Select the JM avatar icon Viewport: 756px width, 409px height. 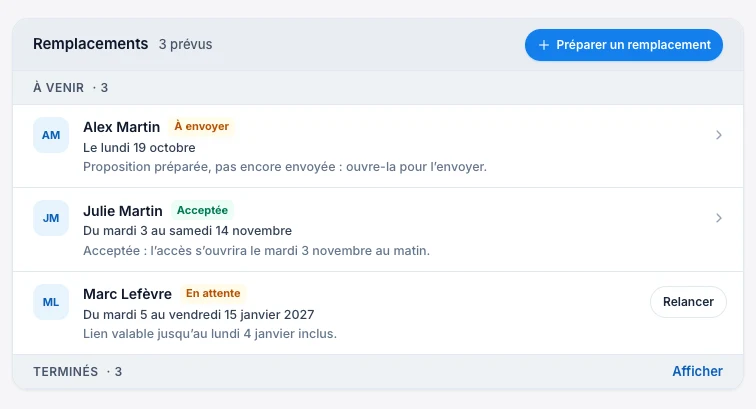tap(51, 218)
